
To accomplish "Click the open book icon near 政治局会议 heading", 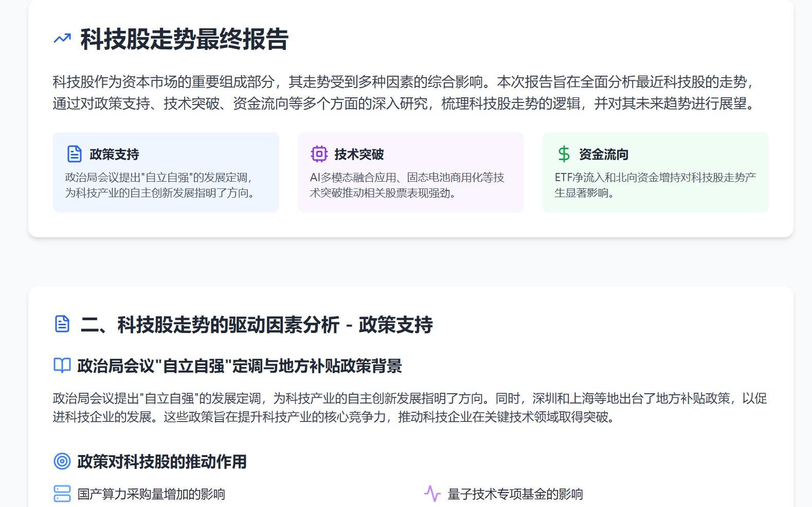I will (62, 365).
